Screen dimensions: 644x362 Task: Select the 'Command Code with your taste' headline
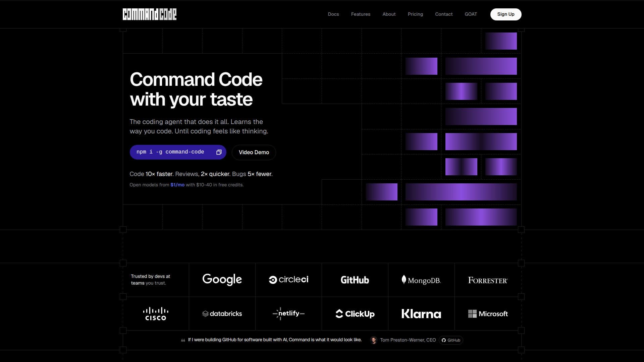click(196, 89)
